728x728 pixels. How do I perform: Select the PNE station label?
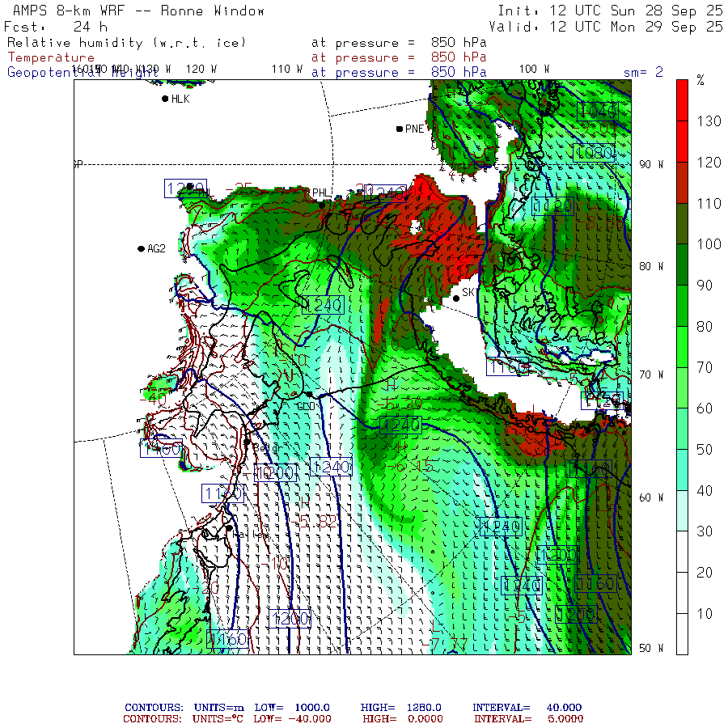click(x=414, y=129)
